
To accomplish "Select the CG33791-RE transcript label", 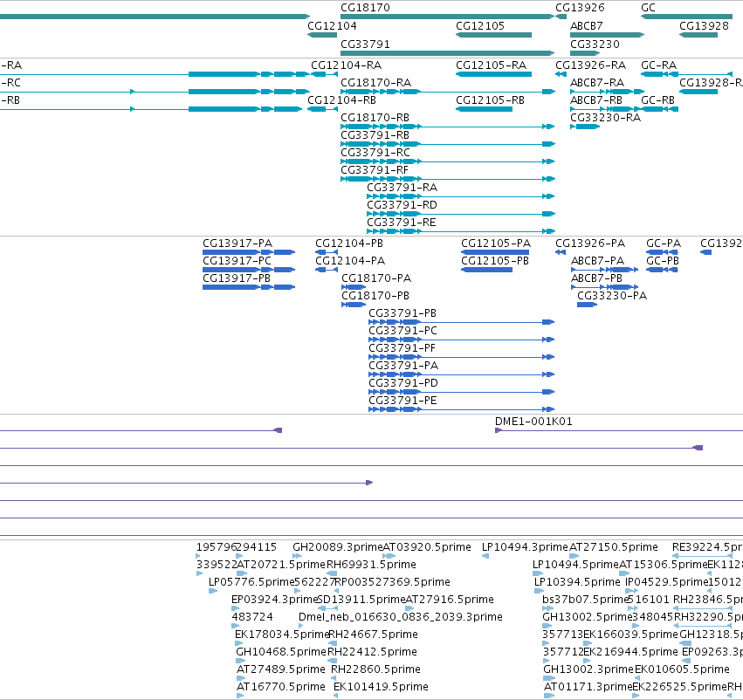I will 402,223.
